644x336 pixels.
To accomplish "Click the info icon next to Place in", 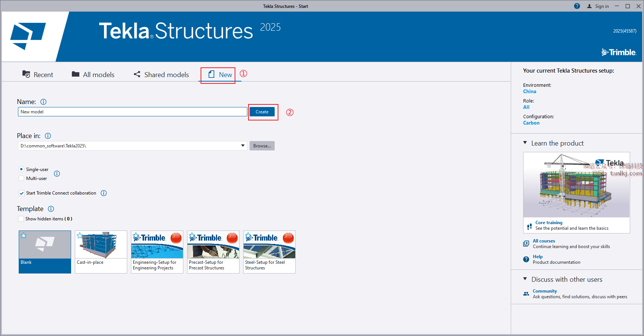I will [48, 136].
